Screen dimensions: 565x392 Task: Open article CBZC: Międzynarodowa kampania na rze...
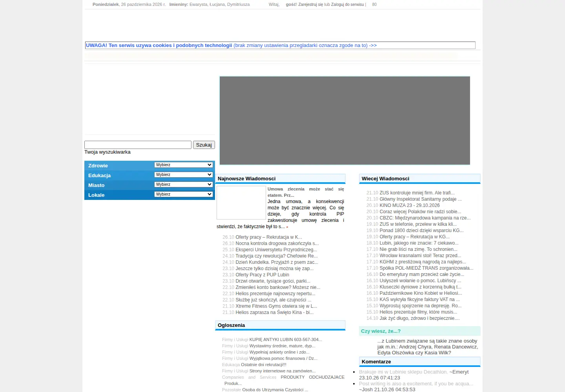[x=425, y=218]
